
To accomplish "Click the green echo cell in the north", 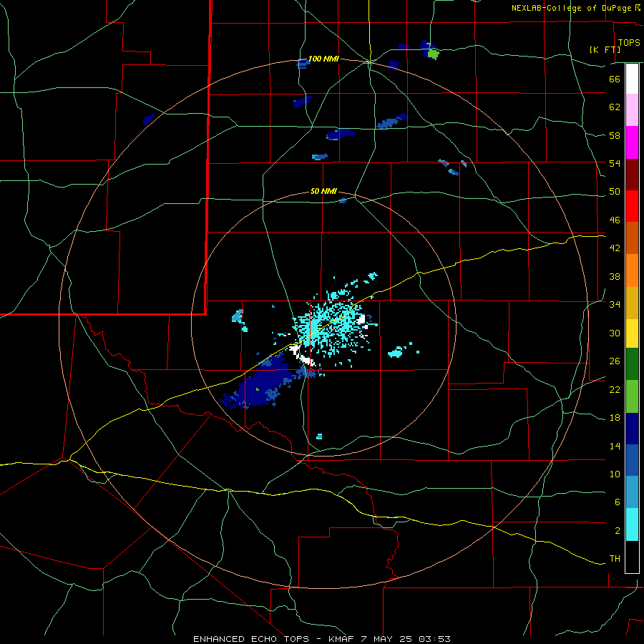I will [x=433, y=54].
